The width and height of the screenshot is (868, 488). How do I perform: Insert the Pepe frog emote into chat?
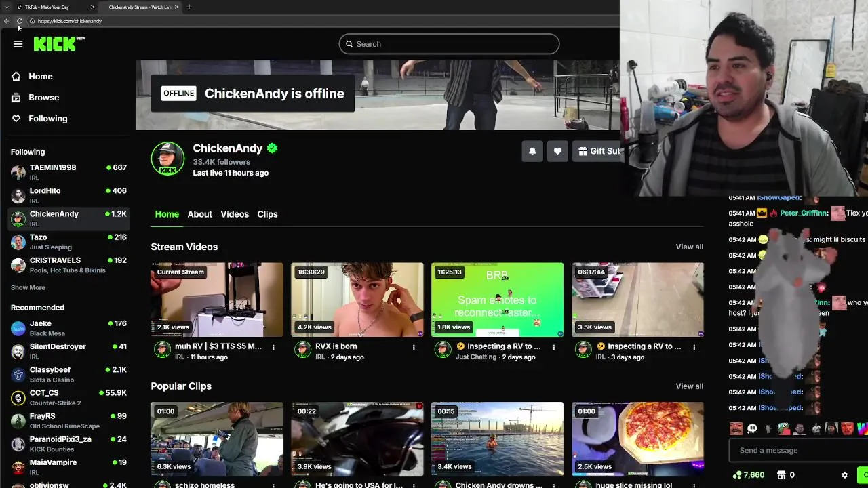784,428
